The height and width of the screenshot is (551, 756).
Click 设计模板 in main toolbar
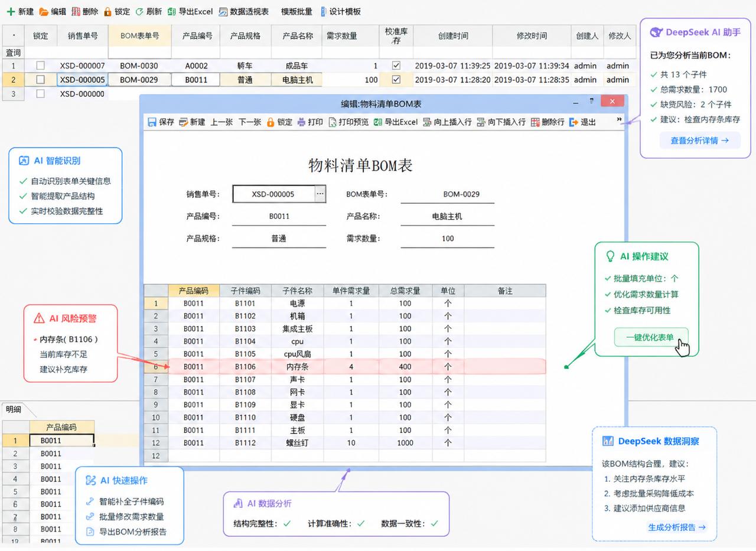point(340,11)
